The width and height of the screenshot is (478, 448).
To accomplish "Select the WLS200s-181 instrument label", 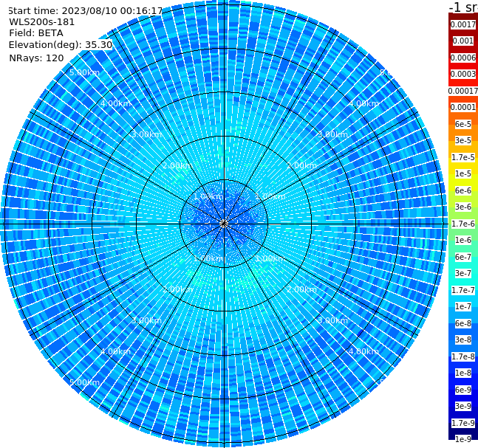I will coord(42,22).
